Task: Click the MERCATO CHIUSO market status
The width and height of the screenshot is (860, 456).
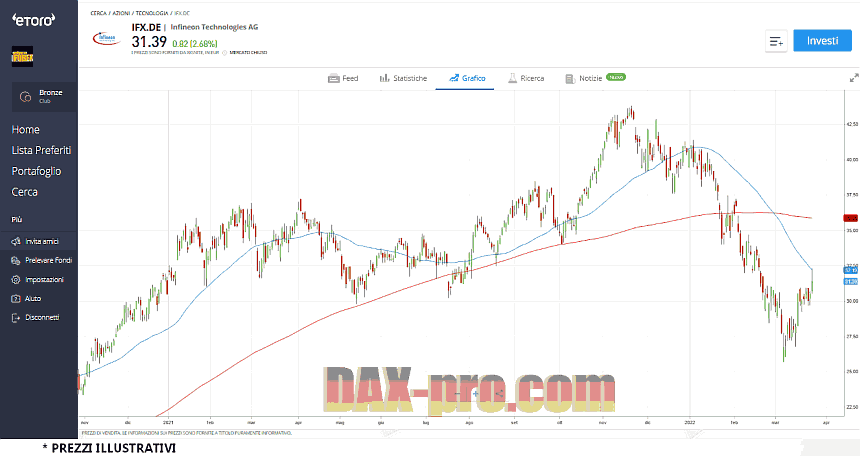Action: tap(248, 53)
